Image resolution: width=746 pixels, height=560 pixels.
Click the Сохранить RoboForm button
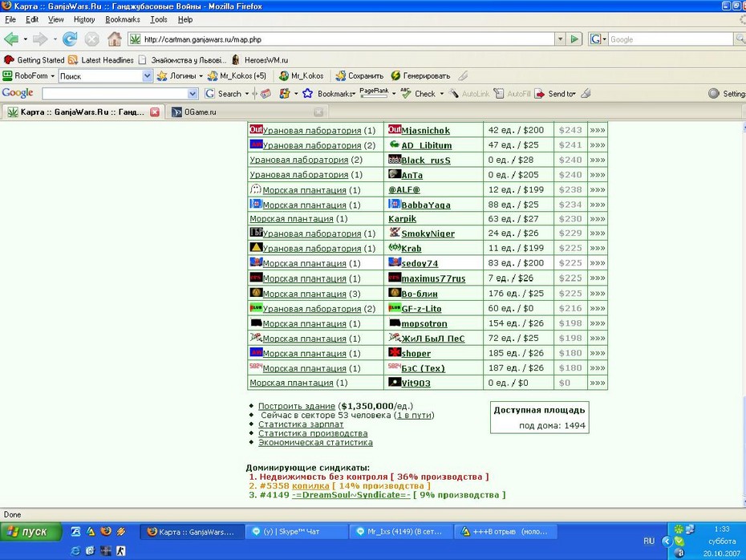click(x=359, y=75)
